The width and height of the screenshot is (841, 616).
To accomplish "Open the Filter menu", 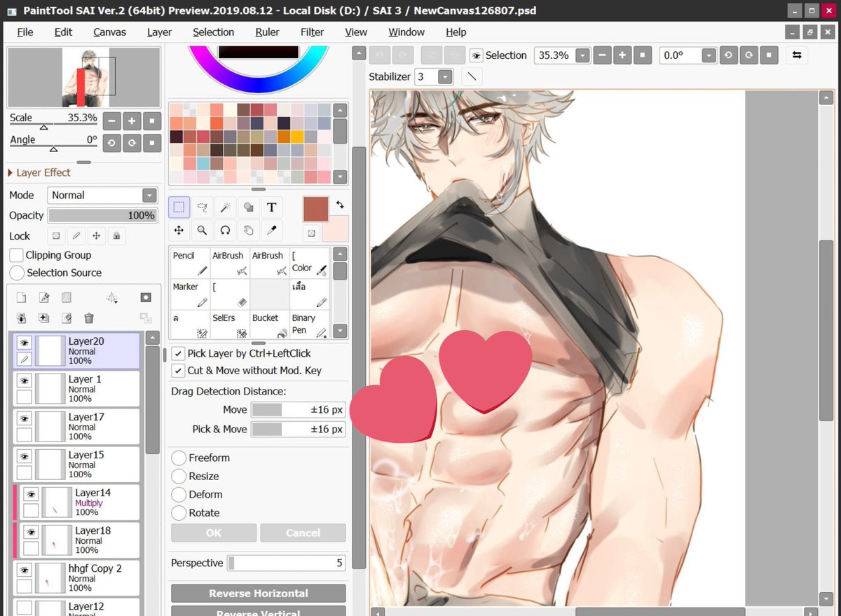I will click(312, 32).
